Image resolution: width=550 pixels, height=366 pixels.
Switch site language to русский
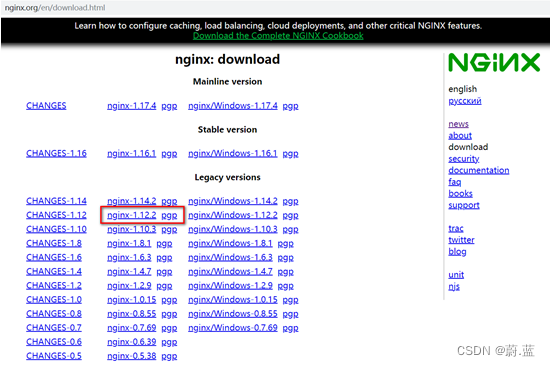(x=465, y=101)
